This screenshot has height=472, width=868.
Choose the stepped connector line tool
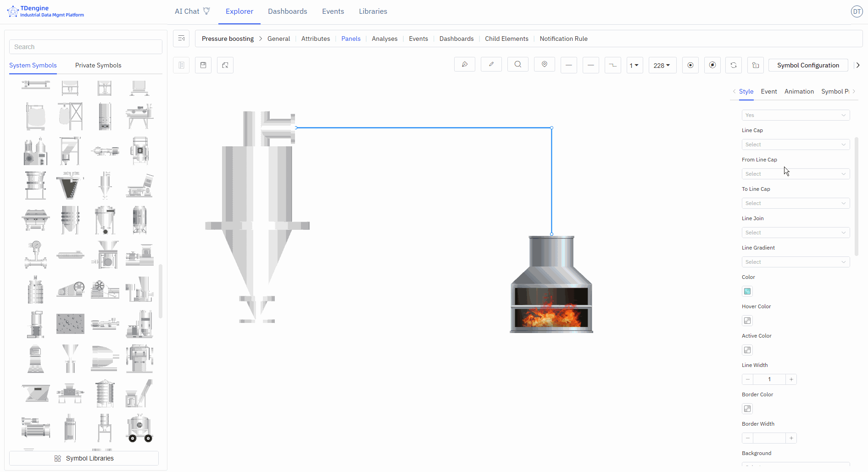[x=612, y=65]
